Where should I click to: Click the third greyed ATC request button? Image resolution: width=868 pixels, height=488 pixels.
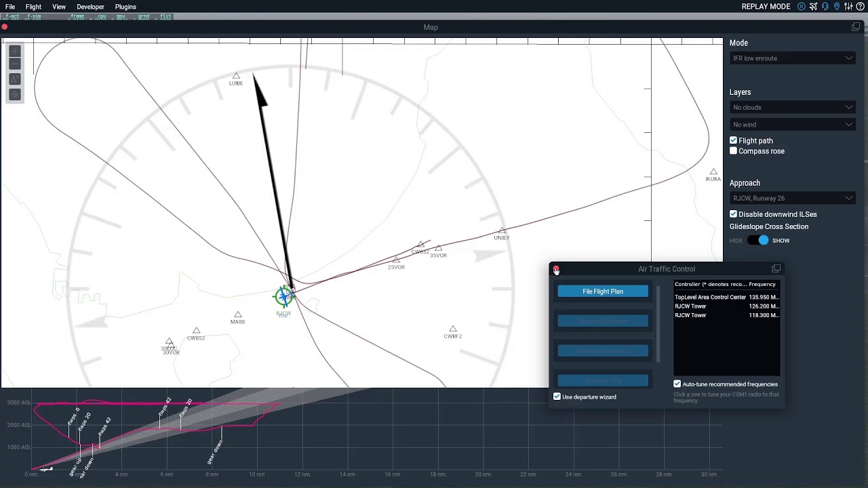pos(603,351)
